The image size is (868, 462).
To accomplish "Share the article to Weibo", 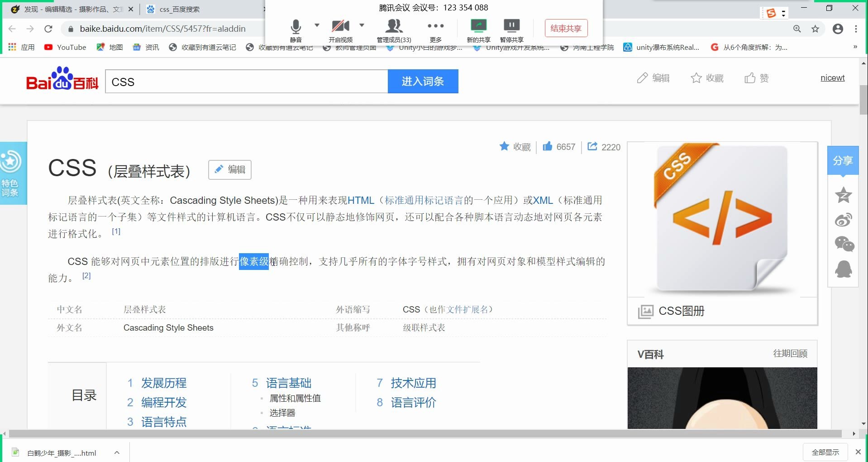I will [x=843, y=220].
